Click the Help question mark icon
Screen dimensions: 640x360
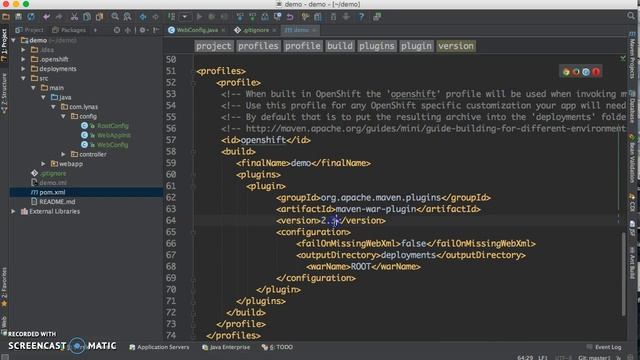361,17
